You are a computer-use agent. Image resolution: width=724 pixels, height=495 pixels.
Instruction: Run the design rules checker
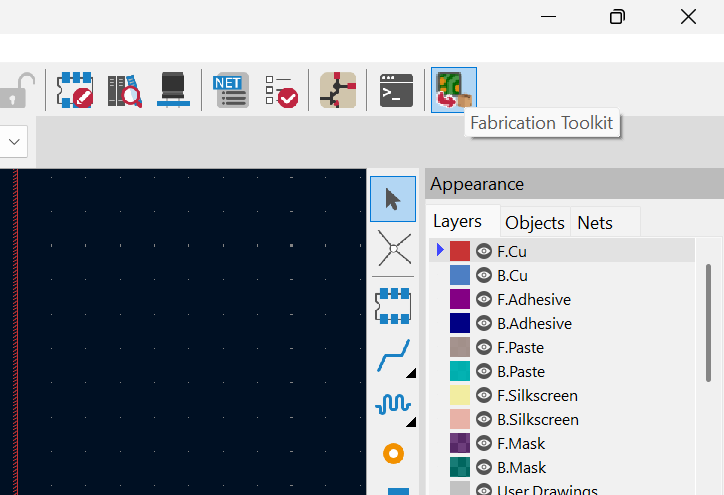pyautogui.click(x=281, y=90)
